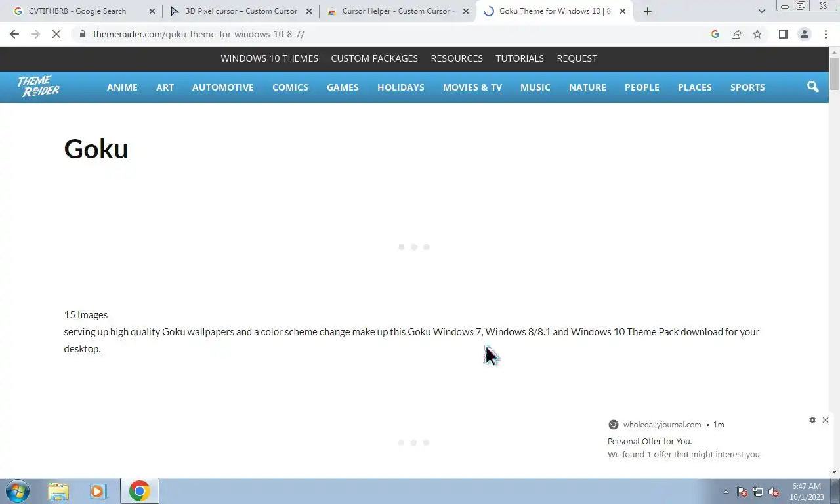Click the Theme Raider logo

point(38,87)
